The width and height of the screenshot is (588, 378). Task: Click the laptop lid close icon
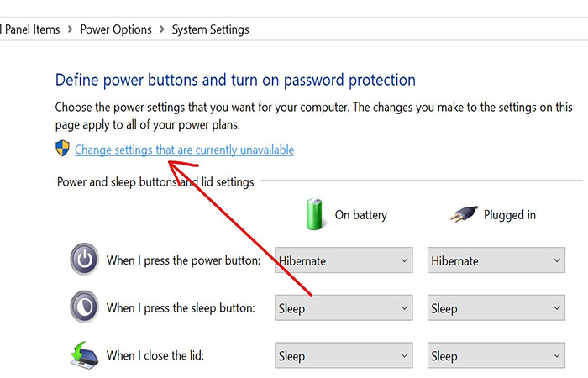(84, 355)
